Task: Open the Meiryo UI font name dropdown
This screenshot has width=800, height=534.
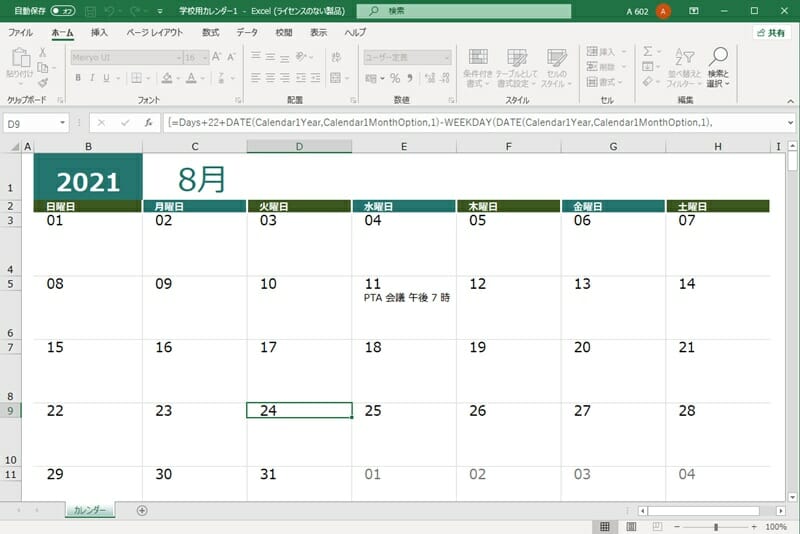Action: [126, 57]
